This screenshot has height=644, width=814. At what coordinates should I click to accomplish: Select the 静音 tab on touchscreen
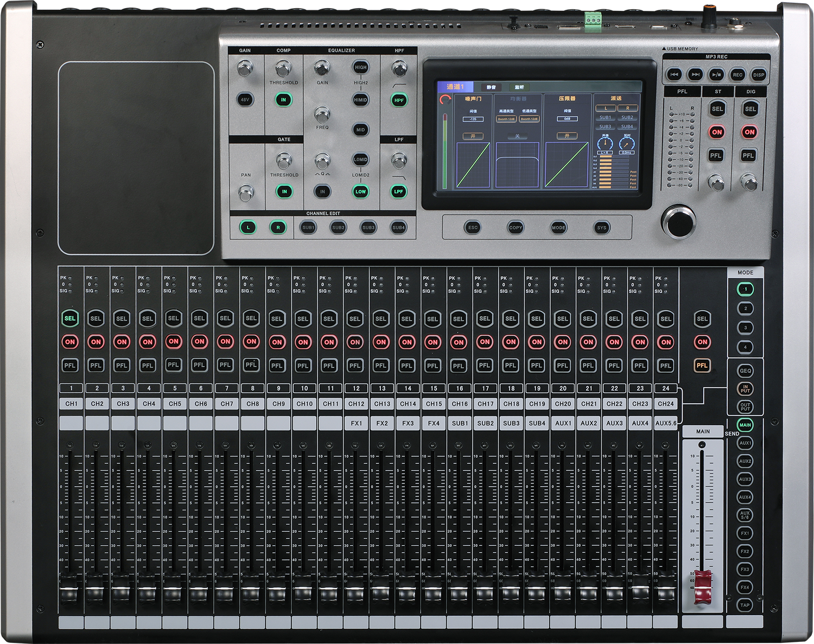[491, 87]
